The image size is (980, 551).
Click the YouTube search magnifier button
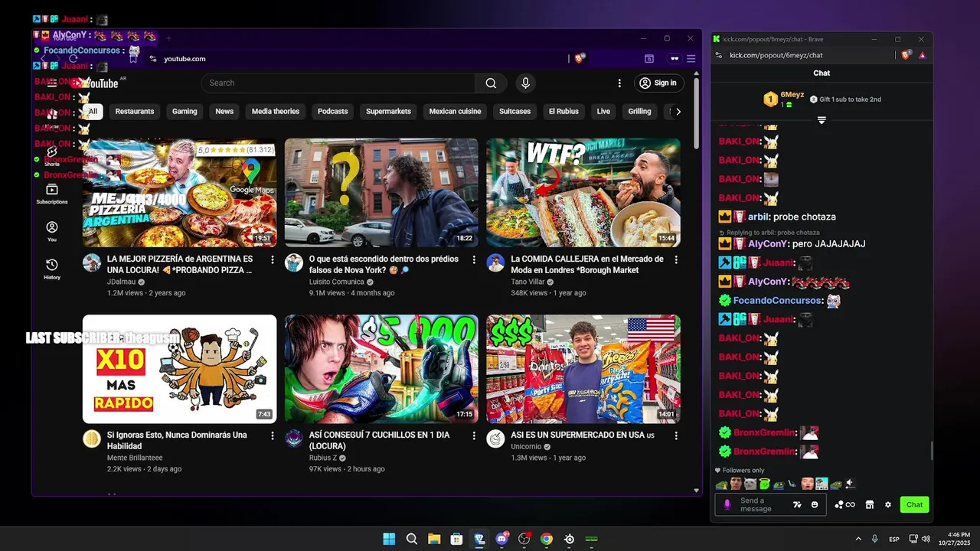tap(491, 83)
